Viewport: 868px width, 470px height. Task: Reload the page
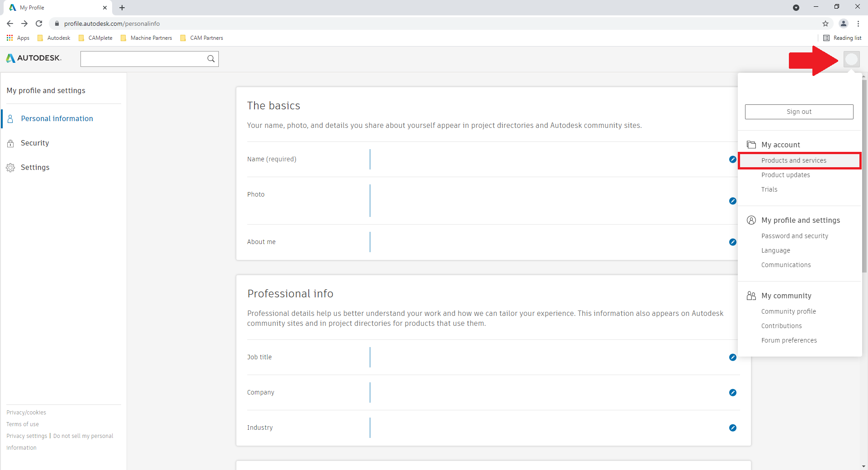(39, 23)
